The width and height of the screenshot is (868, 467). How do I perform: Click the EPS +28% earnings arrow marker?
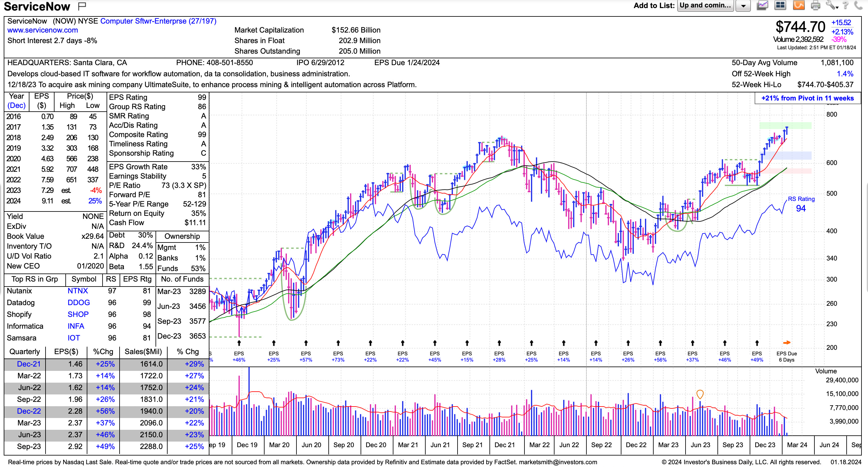[x=499, y=343]
